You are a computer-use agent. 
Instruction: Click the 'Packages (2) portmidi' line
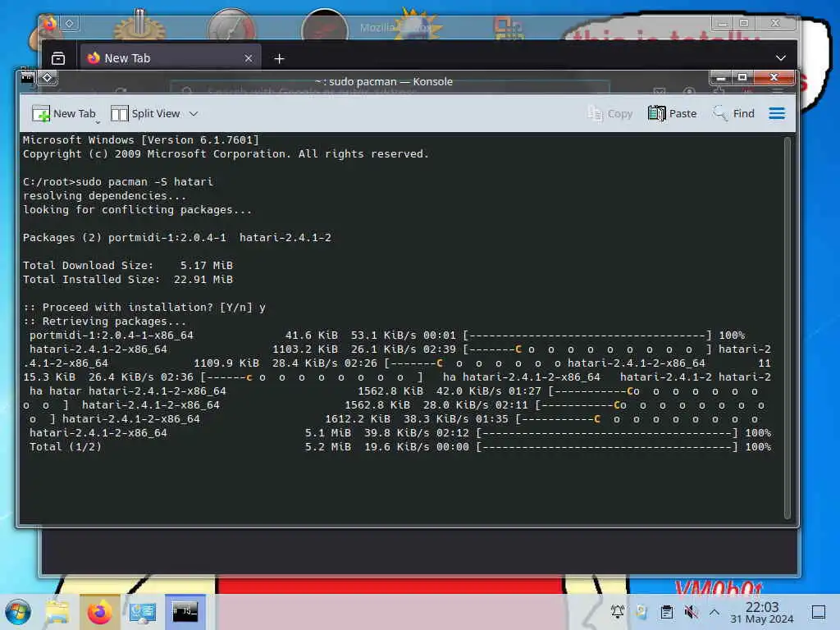click(x=177, y=237)
